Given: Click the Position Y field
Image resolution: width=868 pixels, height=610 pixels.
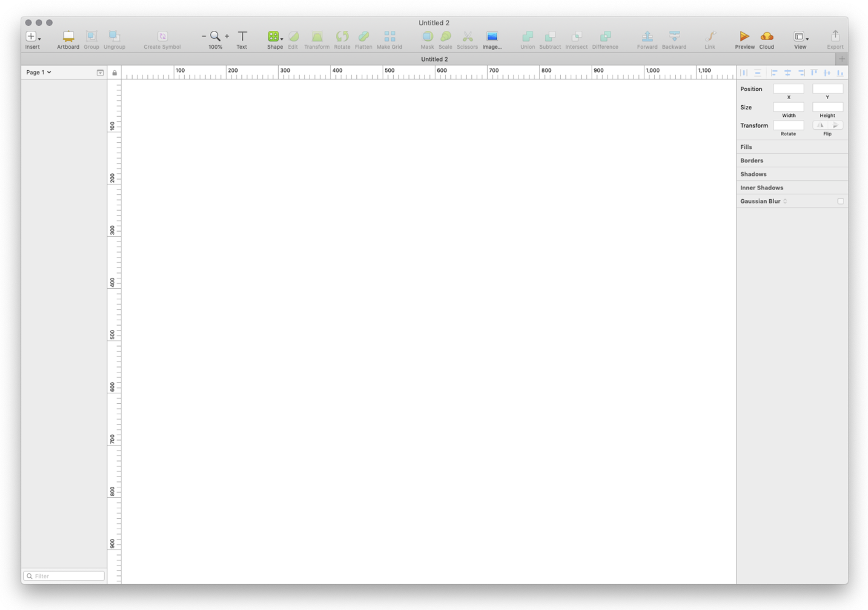Looking at the screenshot, I should (828, 89).
